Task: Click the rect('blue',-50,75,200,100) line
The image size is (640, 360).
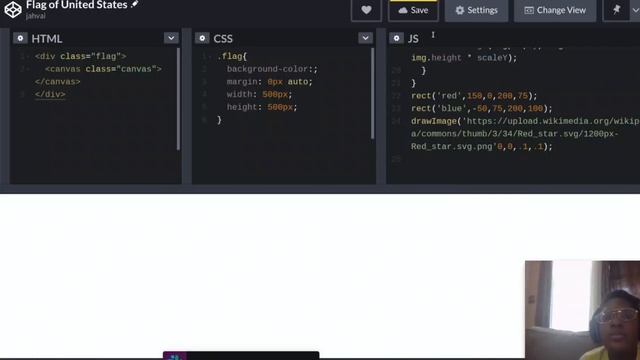Action: click(481, 109)
